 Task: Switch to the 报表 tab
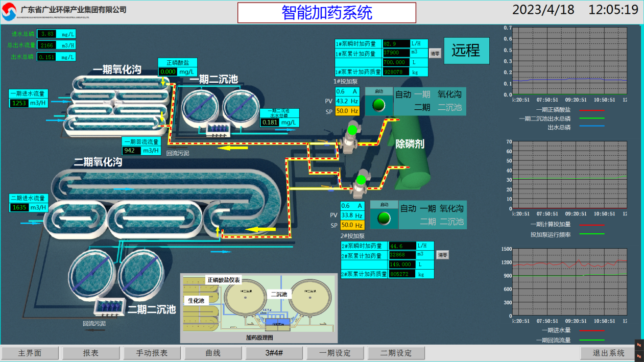90,352
